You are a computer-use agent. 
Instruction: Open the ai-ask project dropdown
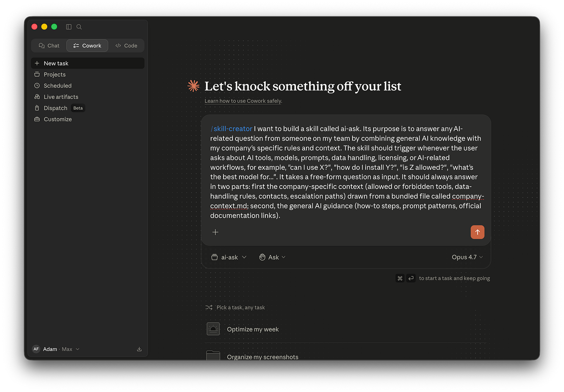click(x=229, y=257)
